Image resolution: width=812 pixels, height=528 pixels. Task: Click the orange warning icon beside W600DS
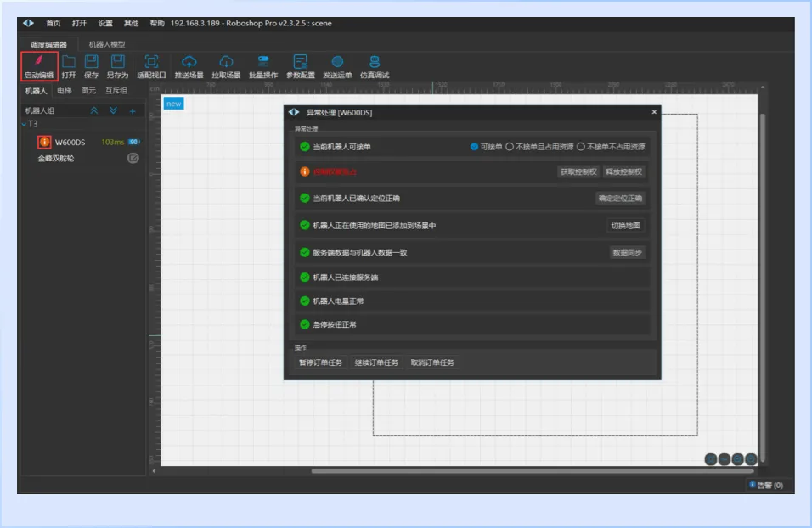[44, 142]
